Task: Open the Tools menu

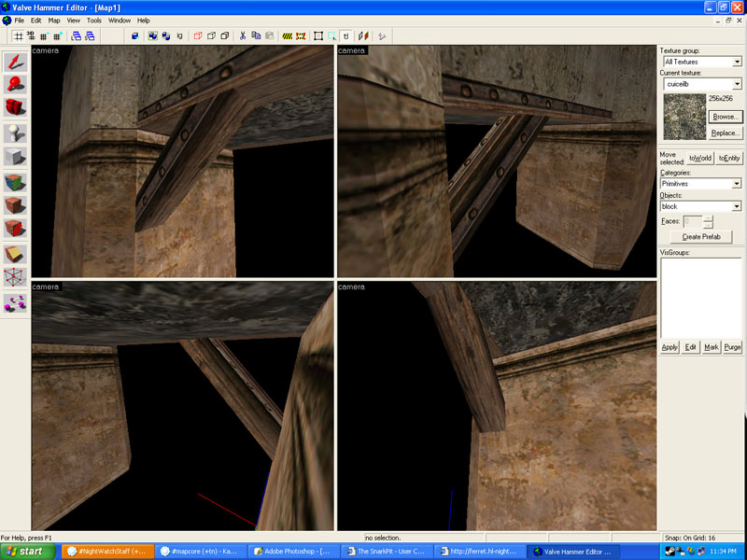Action: (x=94, y=20)
